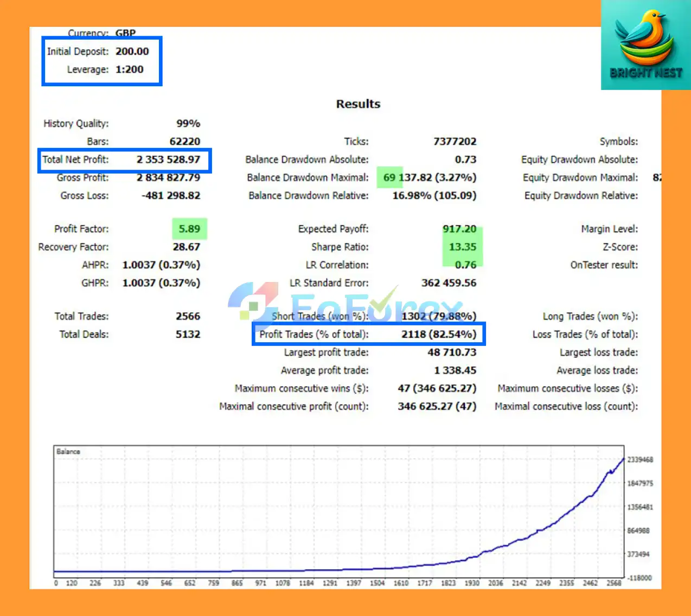Click the History Quality 99% value
The height and width of the screenshot is (616, 691).
point(188,124)
